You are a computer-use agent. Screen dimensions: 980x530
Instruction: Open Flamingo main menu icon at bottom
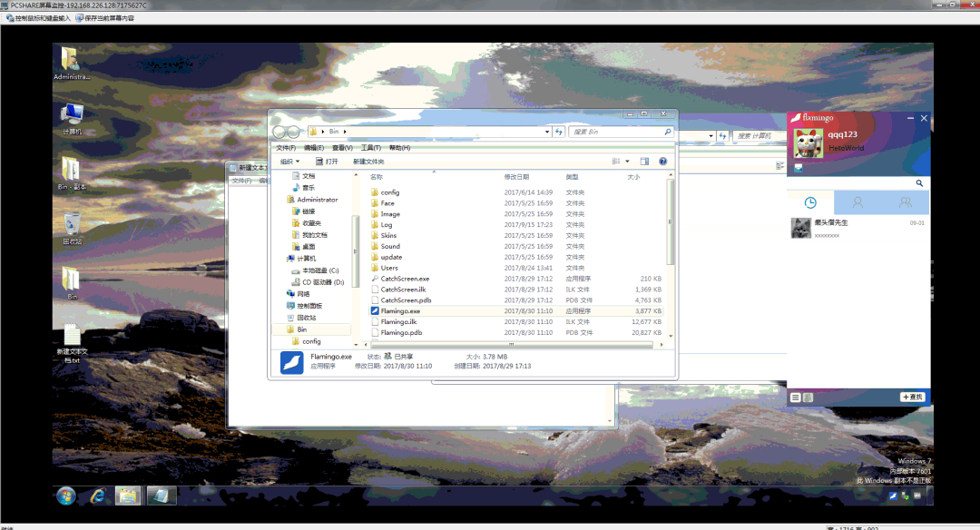point(795,397)
